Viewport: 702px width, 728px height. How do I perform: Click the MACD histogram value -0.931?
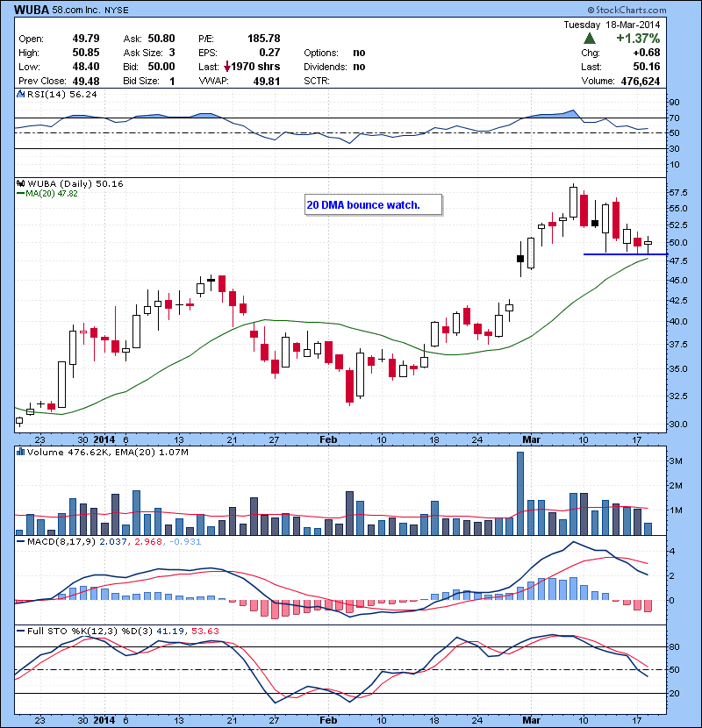(x=185, y=542)
